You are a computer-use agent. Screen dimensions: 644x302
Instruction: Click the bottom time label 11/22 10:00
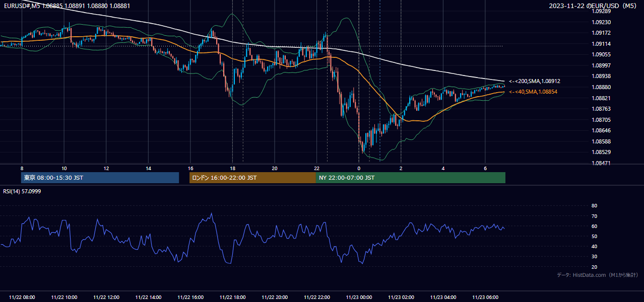(x=64, y=297)
